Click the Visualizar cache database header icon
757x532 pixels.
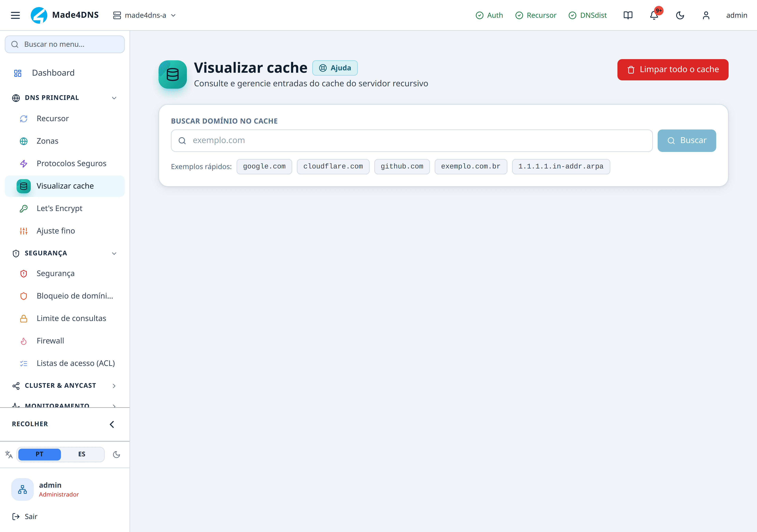point(172,74)
